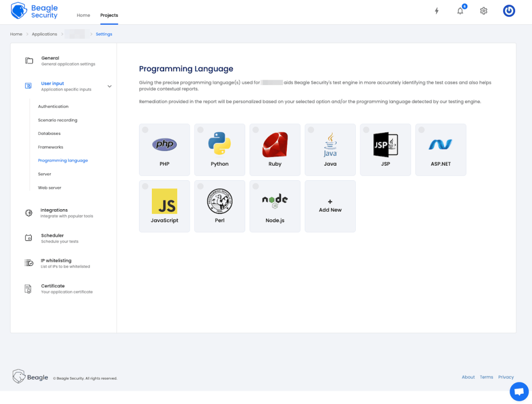The image size is (532, 404).
Task: Click the Java coffee cup logo
Action: tap(330, 145)
